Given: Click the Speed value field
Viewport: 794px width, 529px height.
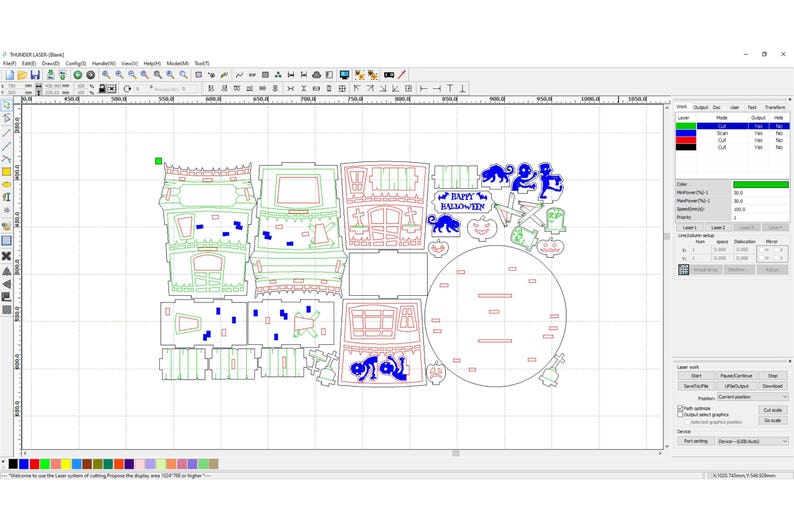Looking at the screenshot, I should [x=761, y=209].
